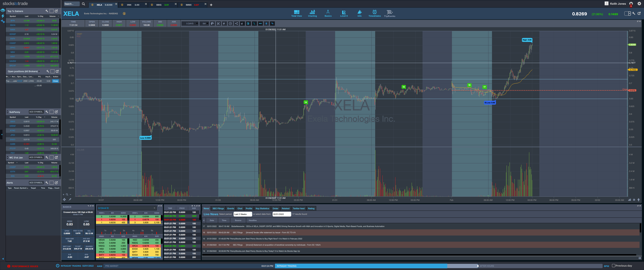Select the BBIG symbol tab
The width and height of the screenshot is (644, 270).
coord(160,5)
